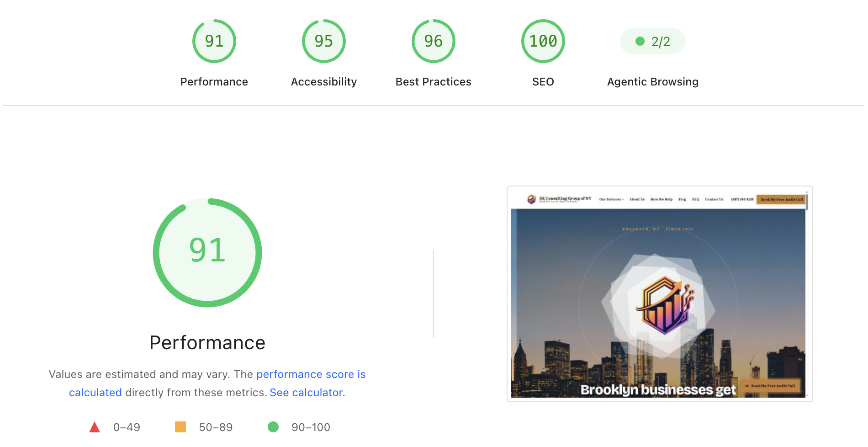Click the 96 Best Practices score gauge
This screenshot has width=868, height=447.
(x=434, y=41)
